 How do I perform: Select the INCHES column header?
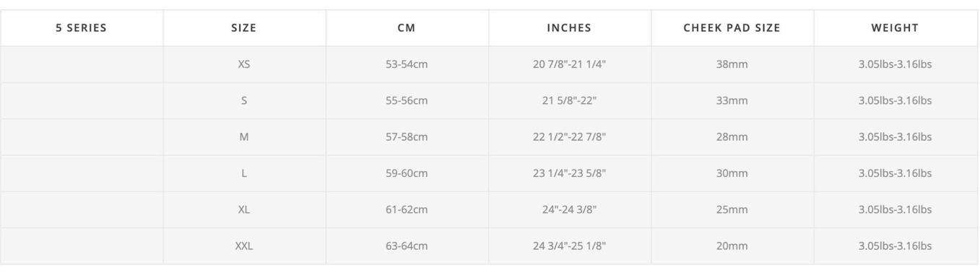pyautogui.click(x=569, y=28)
